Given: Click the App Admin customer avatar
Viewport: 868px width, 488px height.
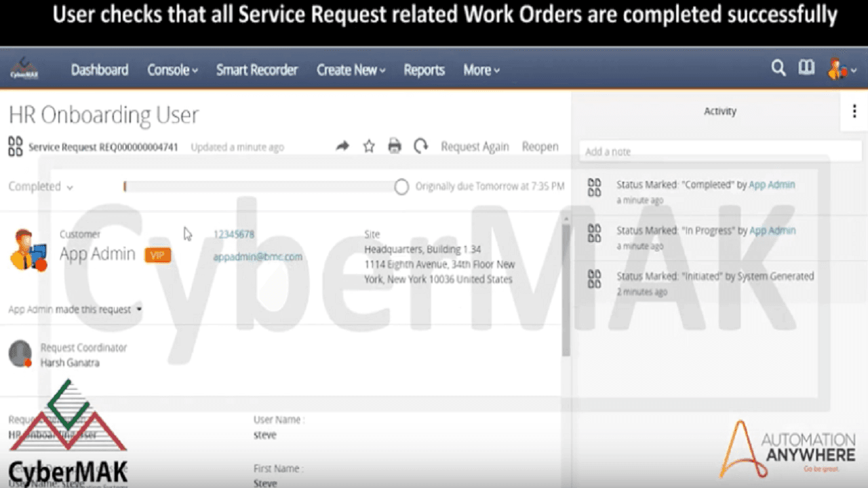Looking at the screenshot, I should [x=28, y=250].
